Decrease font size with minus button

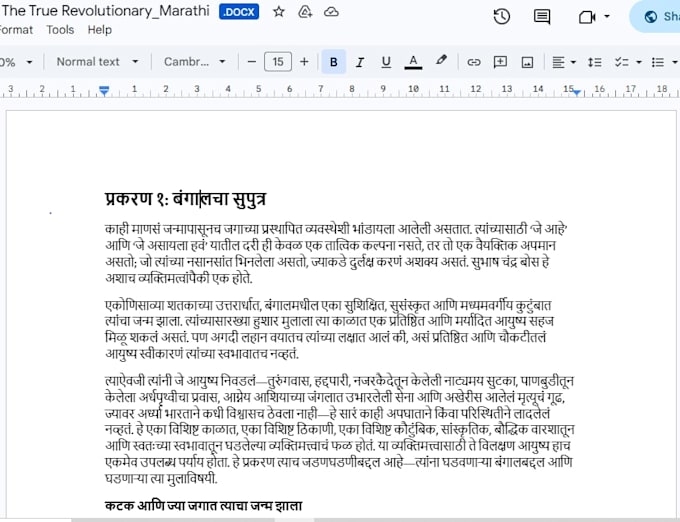[252, 62]
